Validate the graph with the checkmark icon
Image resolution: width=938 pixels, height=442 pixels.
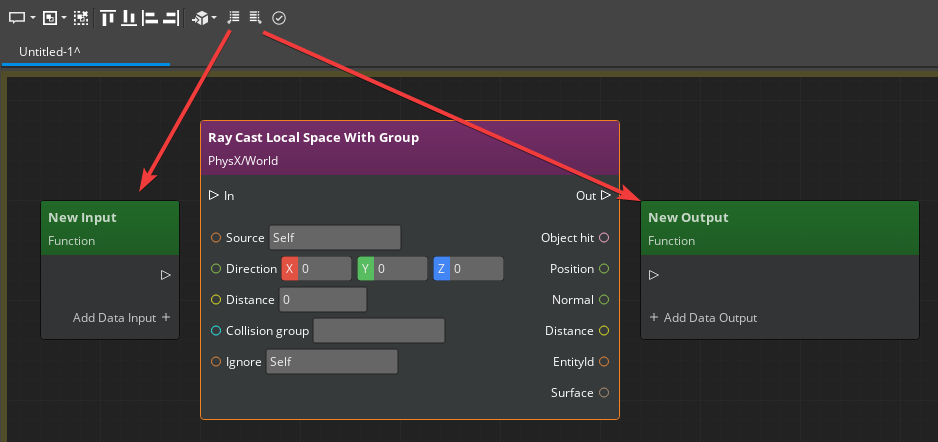(x=279, y=18)
